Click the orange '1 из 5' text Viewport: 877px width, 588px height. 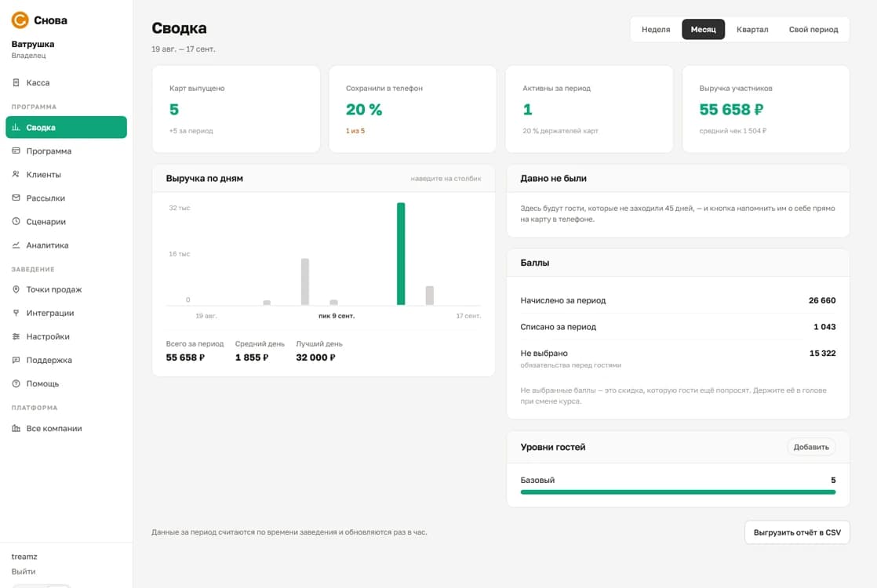[355, 131]
